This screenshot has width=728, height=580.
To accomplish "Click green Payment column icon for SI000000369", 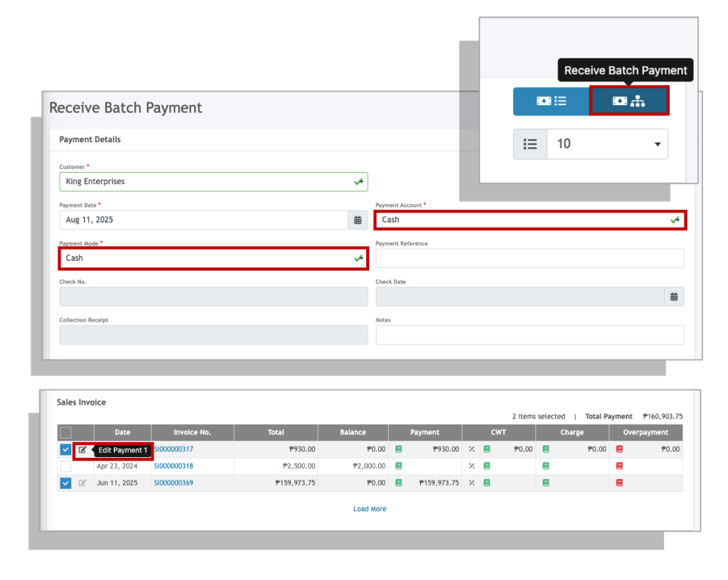I will (x=398, y=483).
